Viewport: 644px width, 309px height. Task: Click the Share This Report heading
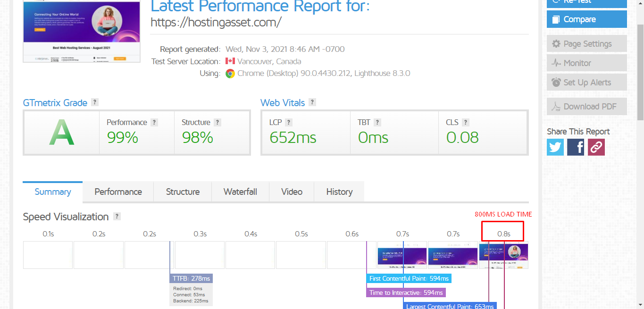point(578,132)
